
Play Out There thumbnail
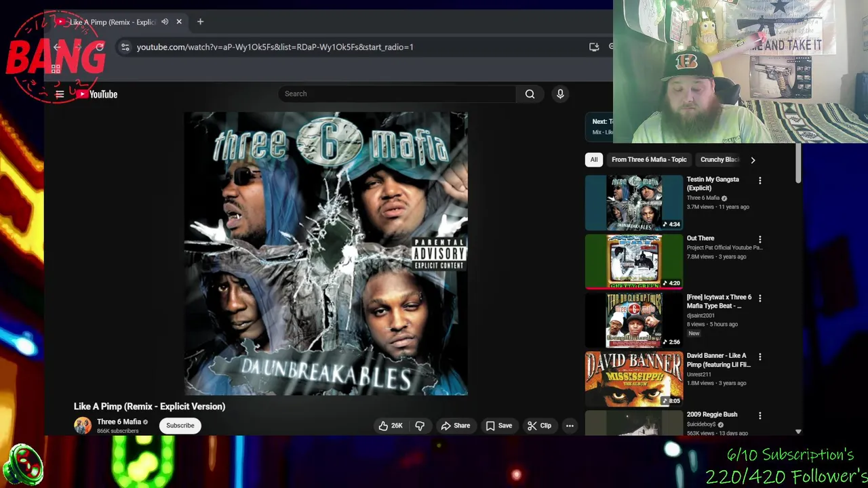pyautogui.click(x=634, y=262)
